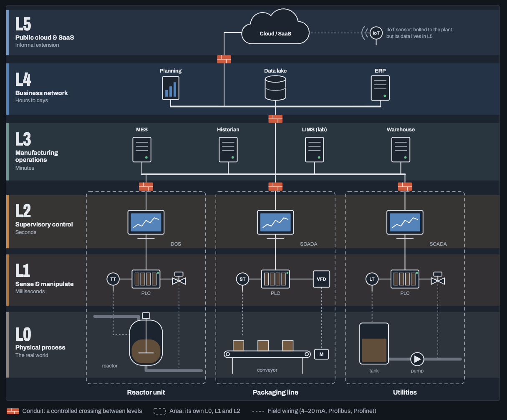Click the "Minutes" subtitle under L3
Image resolution: width=507 pixels, height=420 pixels.
point(25,168)
